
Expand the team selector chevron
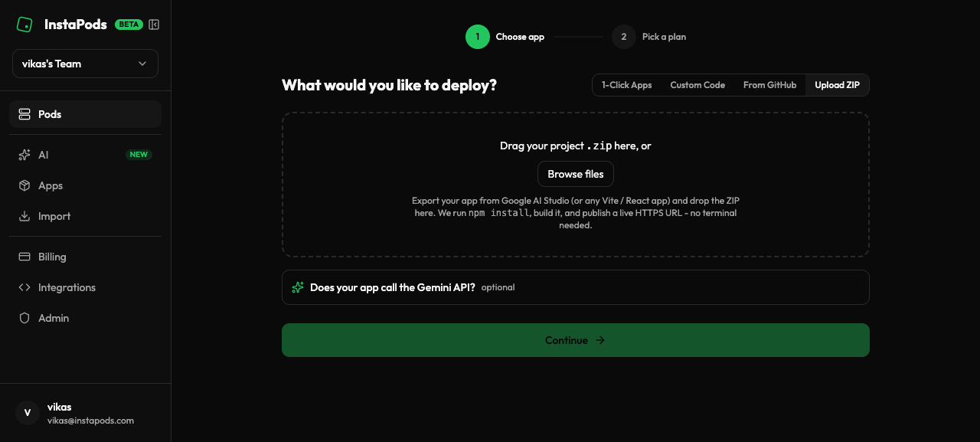point(142,64)
